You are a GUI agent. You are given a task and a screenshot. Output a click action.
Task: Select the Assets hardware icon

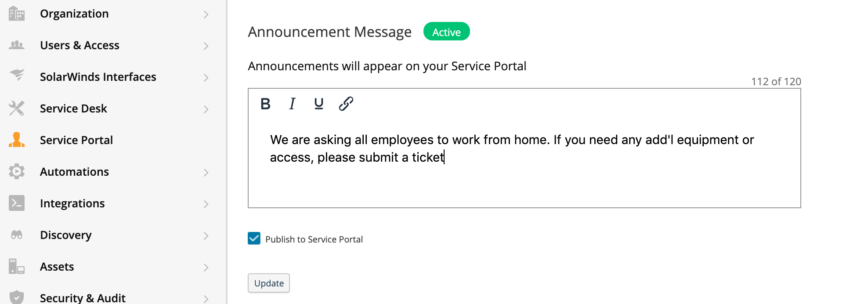[16, 267]
